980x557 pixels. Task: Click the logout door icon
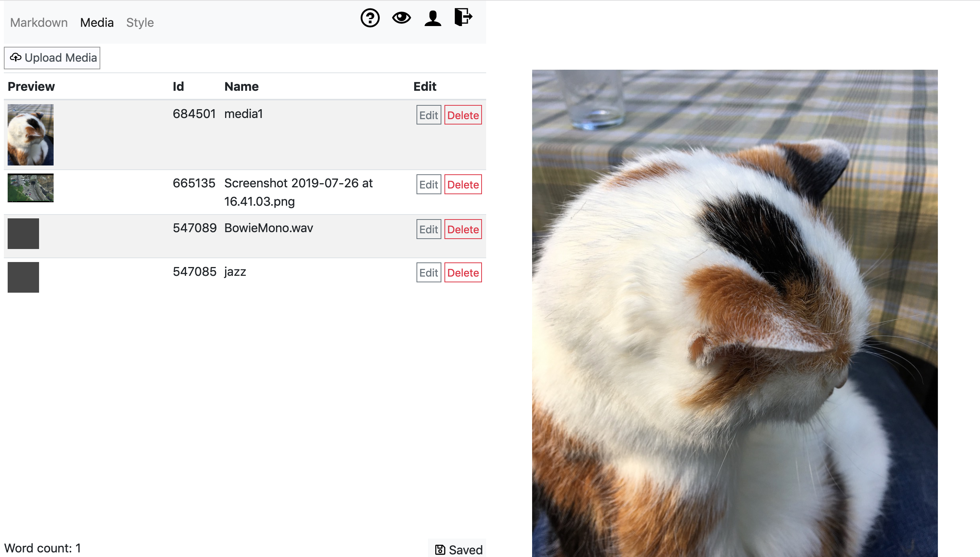[x=463, y=17]
